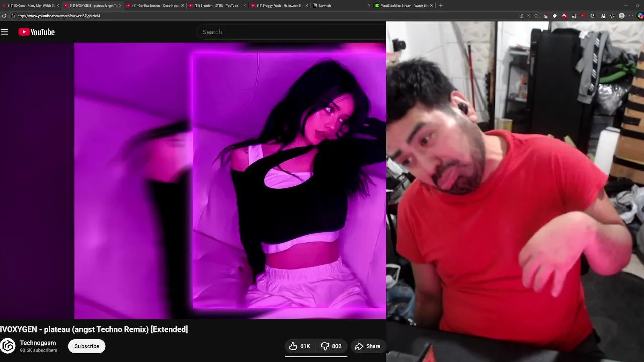Switch to the New tab tab
The image size is (644, 362).
click(x=341, y=5)
